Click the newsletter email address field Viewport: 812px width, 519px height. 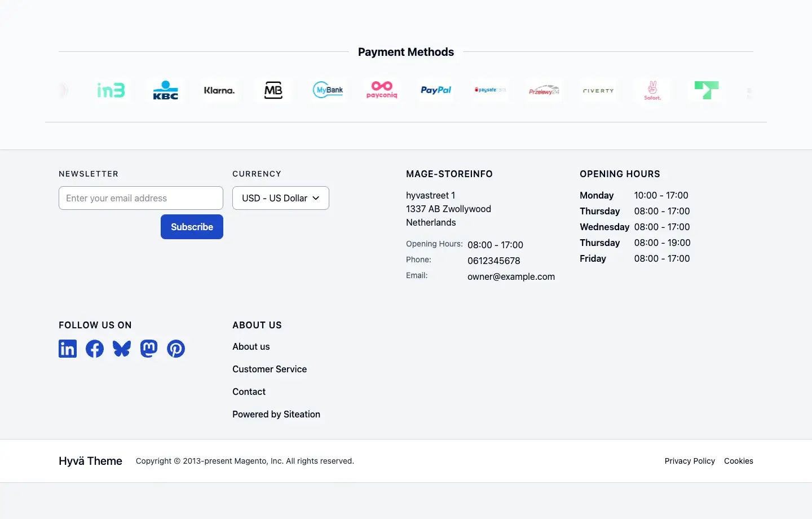tap(140, 198)
